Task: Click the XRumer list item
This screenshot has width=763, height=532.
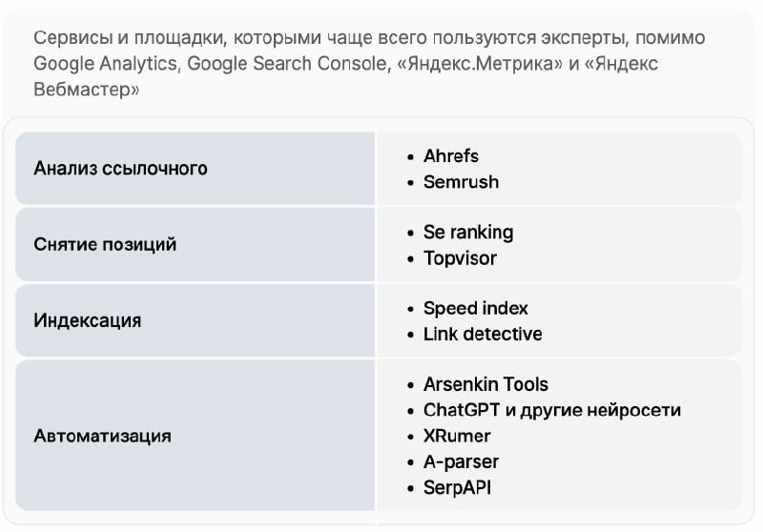Action: [457, 436]
